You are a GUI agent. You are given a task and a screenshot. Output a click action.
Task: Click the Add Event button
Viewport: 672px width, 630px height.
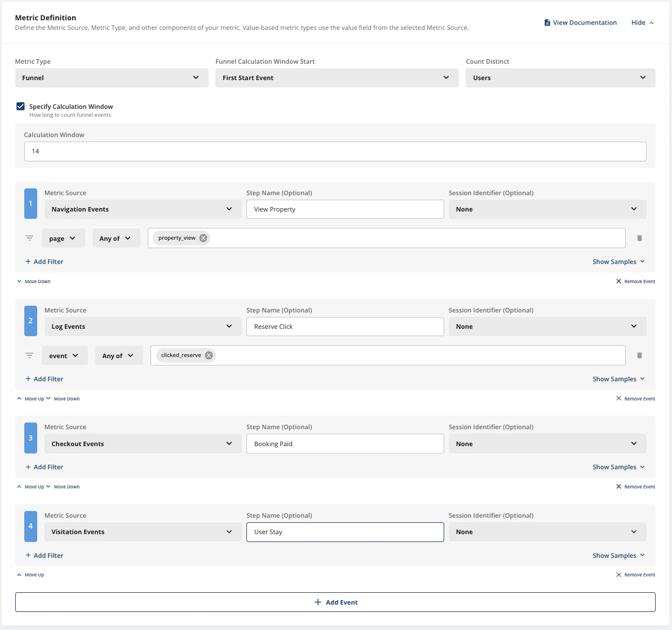(336, 602)
